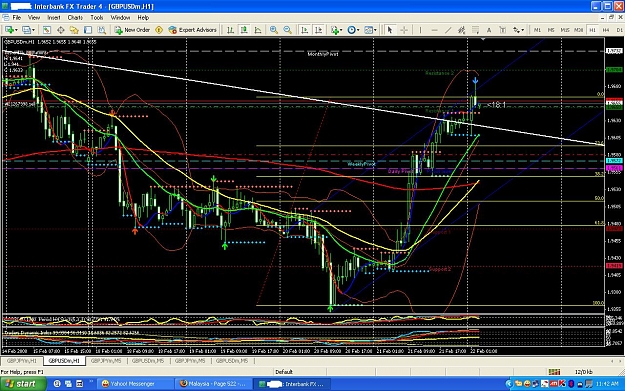625x391 pixels.
Task: Select the Trendline drawing tool
Action: pyautogui.click(x=448, y=30)
